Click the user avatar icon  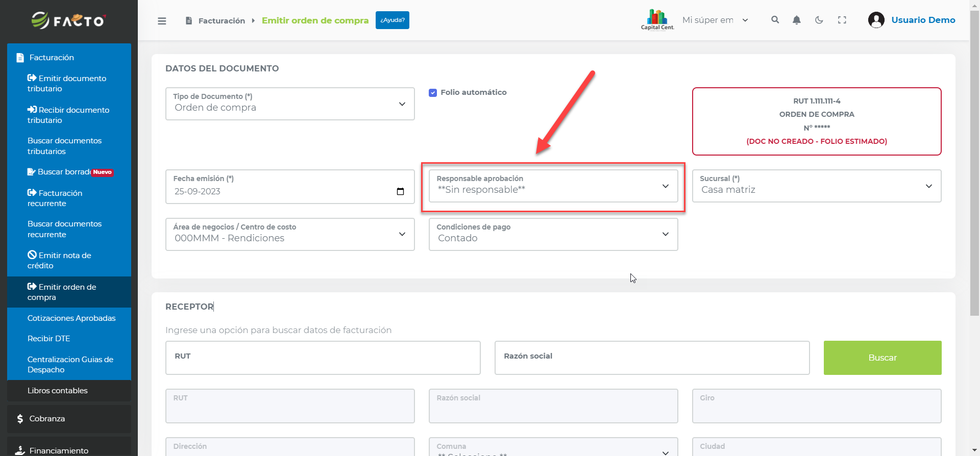pos(876,20)
